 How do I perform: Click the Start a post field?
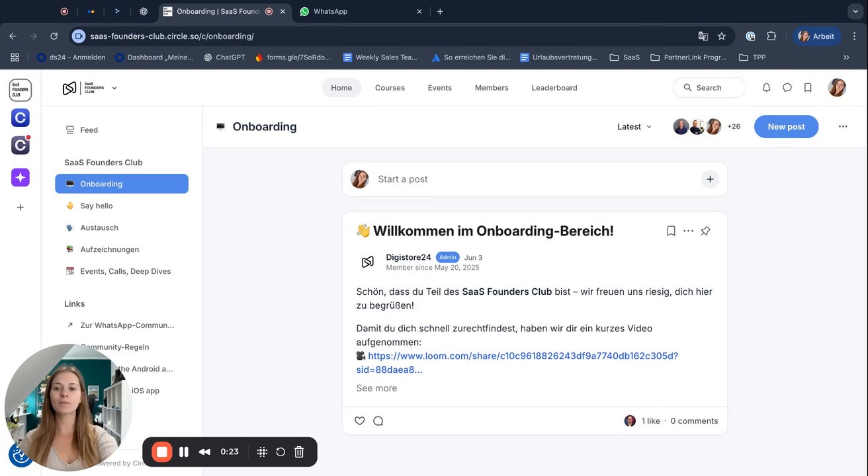(x=535, y=179)
